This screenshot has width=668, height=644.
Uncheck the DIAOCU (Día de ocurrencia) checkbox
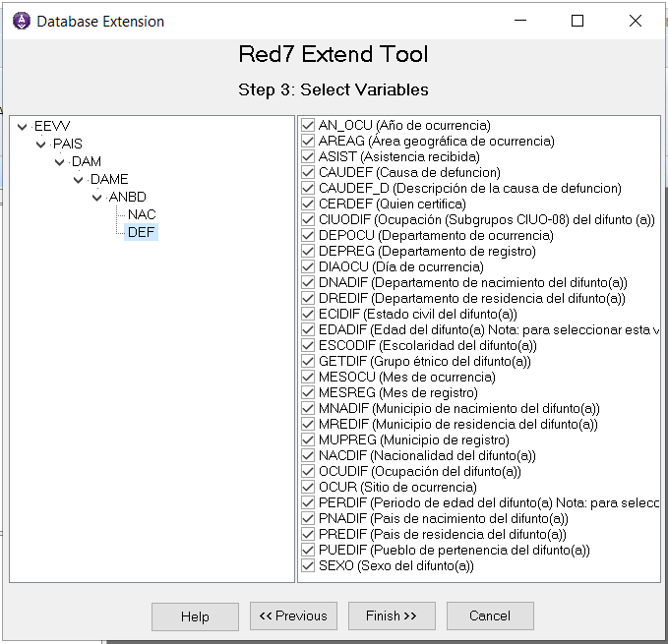309,267
